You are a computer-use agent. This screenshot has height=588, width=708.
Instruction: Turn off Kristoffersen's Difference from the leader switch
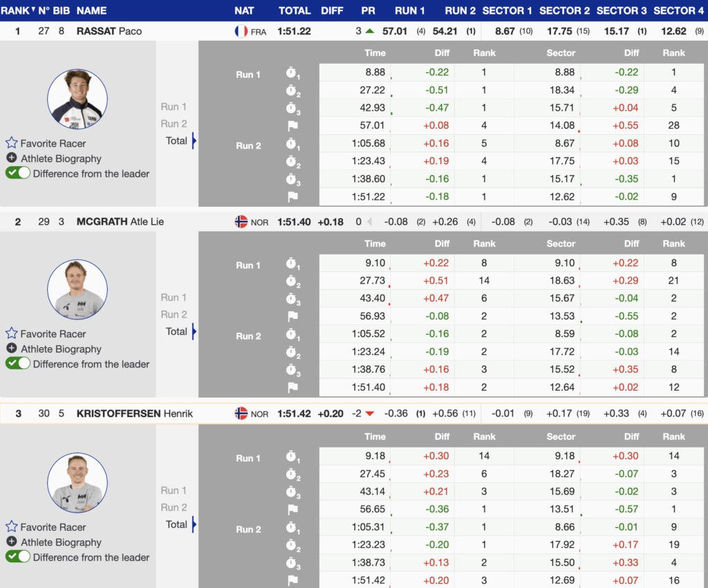[x=18, y=557]
